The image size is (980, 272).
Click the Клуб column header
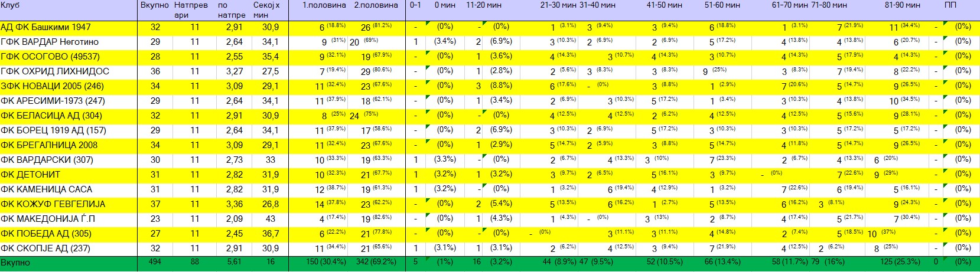click(x=11, y=5)
